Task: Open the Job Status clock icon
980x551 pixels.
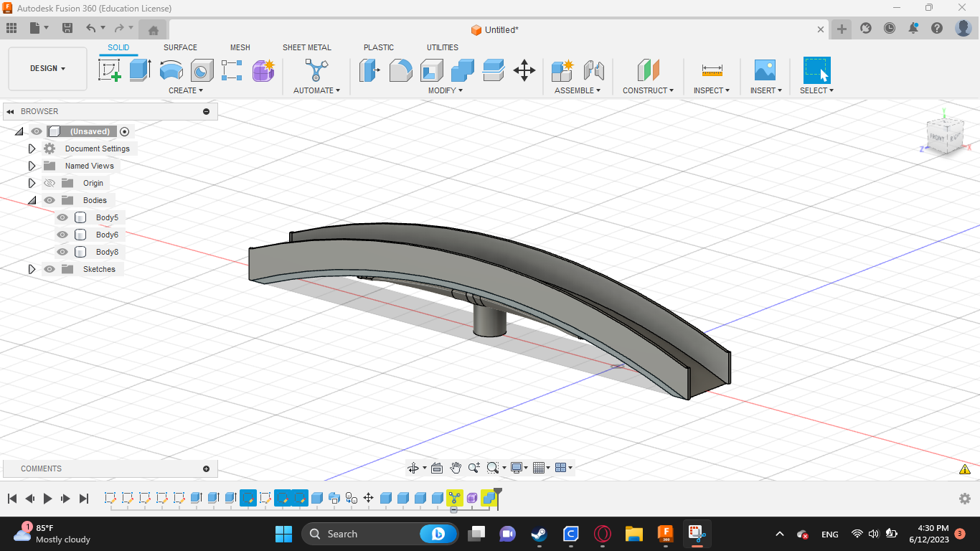Action: click(x=890, y=28)
